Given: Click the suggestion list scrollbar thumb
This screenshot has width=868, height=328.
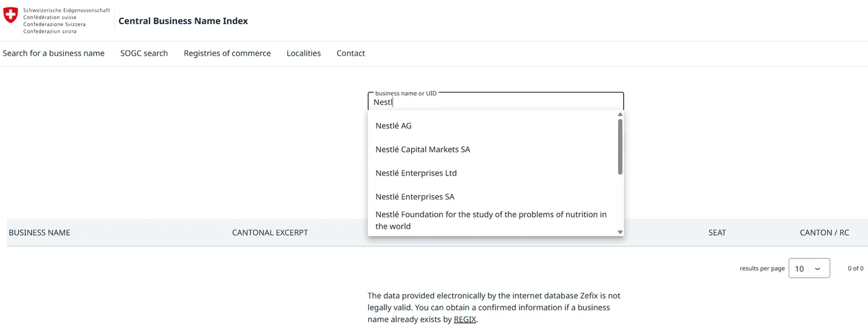Looking at the screenshot, I should point(620,146).
